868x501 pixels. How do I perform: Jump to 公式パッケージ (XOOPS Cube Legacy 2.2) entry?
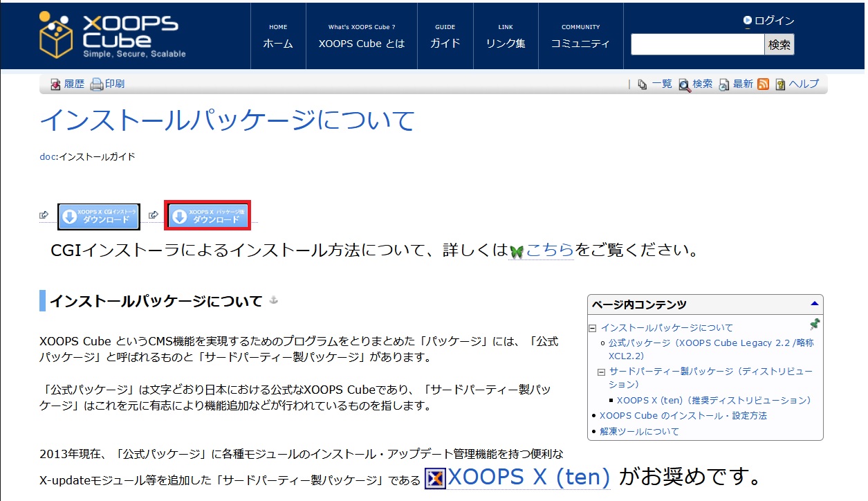tap(711, 349)
